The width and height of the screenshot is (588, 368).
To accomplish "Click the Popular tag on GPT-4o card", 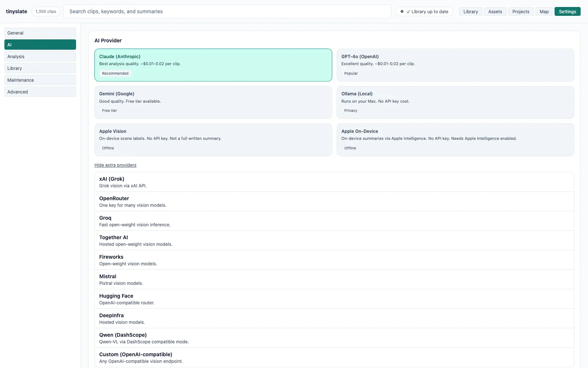I will (351, 74).
